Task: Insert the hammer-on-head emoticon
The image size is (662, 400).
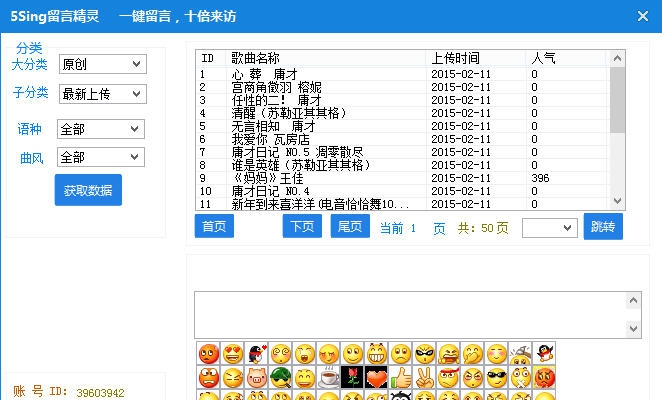Action: [521, 354]
